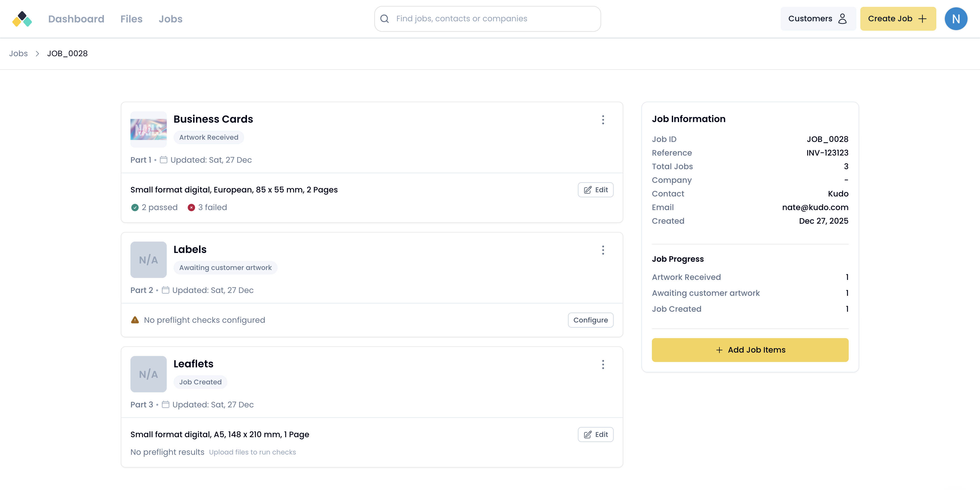Click the green passed checks icon
This screenshot has width=980, height=490.
[135, 208]
